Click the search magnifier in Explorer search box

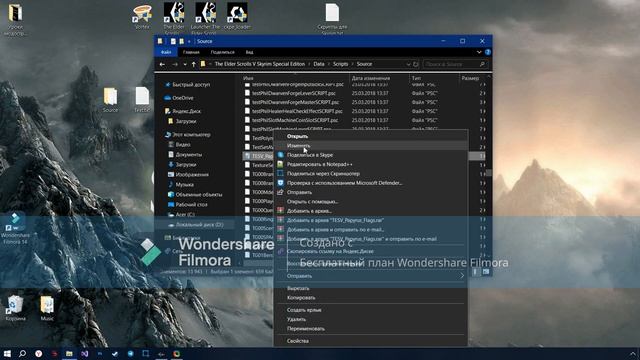482,64
